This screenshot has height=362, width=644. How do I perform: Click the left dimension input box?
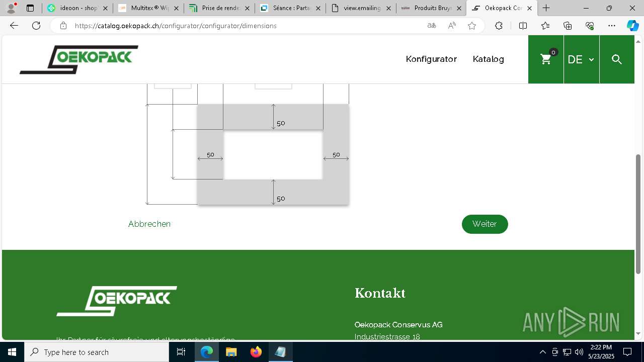click(x=173, y=86)
